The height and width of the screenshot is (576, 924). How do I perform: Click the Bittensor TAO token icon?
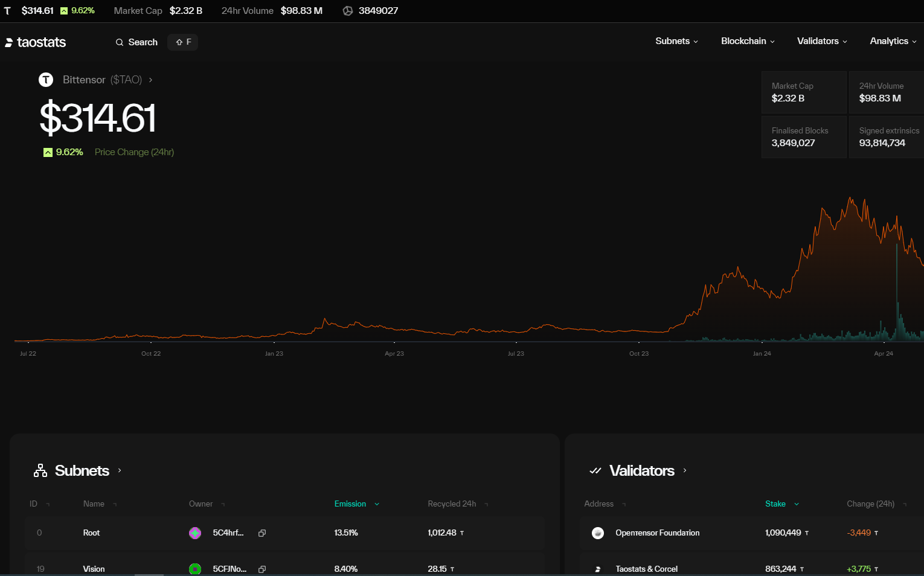click(46, 80)
